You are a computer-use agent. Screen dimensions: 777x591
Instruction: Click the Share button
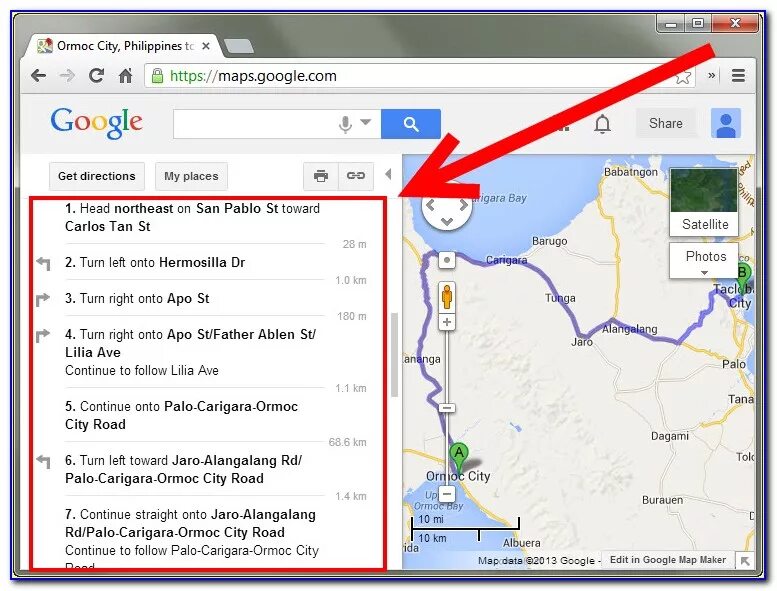[666, 123]
